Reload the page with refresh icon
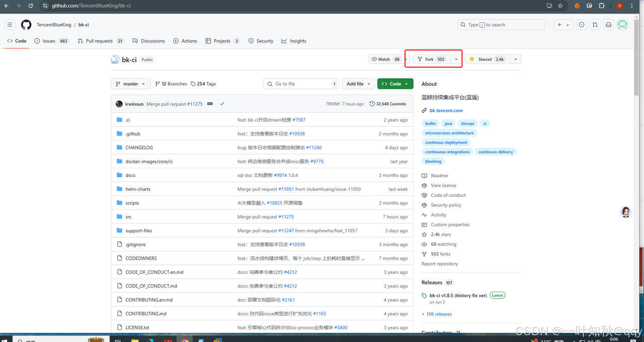 (x=31, y=6)
